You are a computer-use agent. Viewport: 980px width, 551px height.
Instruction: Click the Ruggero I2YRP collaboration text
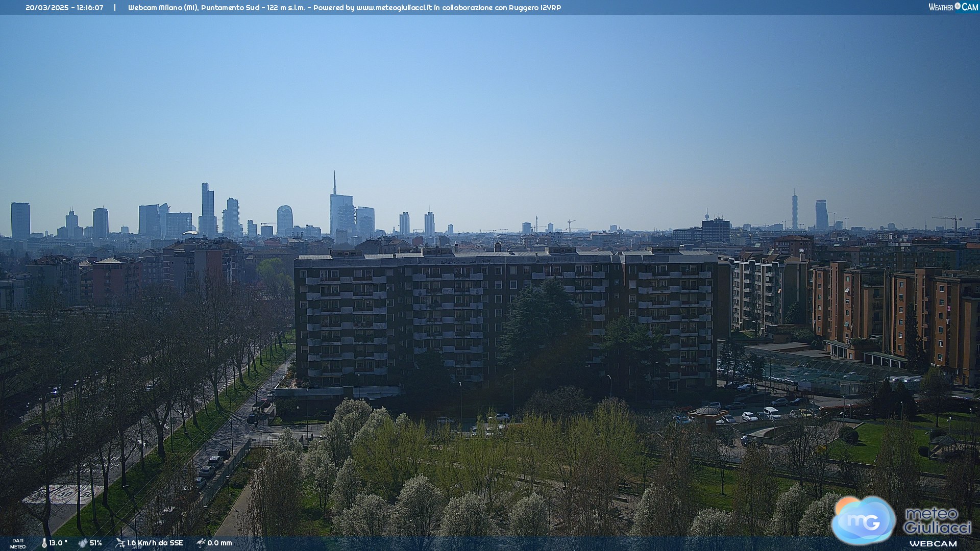pos(535,8)
